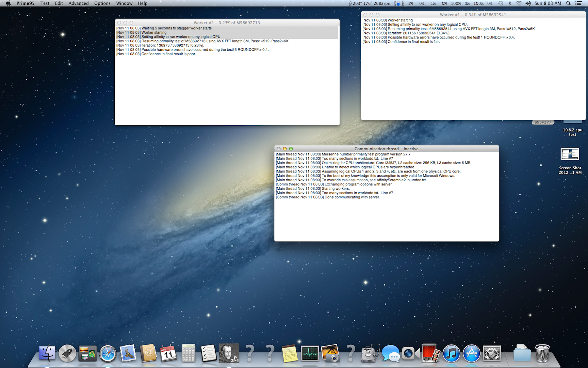Open the Prime95 application menu

click(26, 3)
